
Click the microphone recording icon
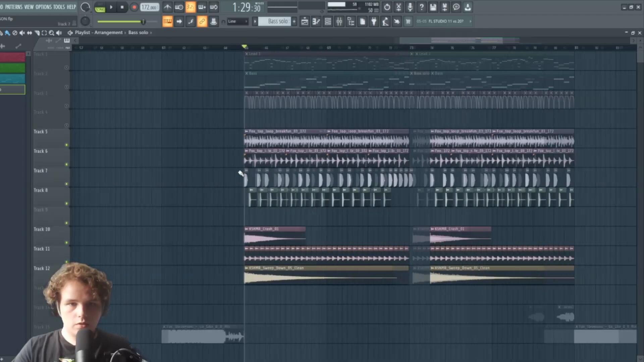pos(410,7)
